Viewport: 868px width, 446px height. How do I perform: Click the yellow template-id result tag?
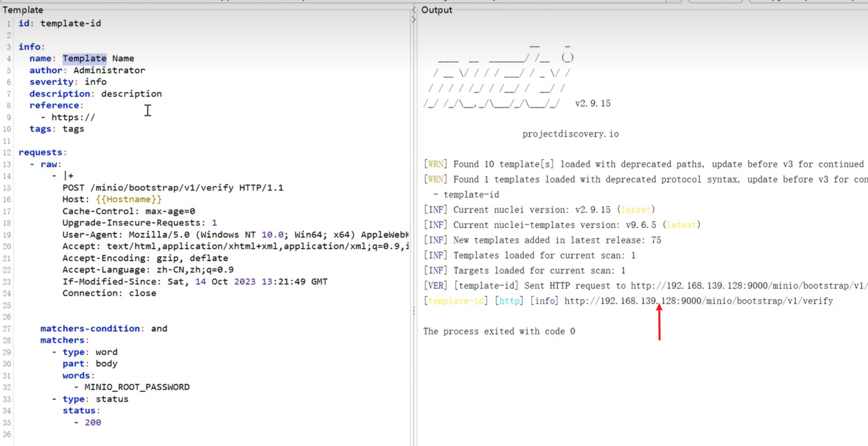(456, 301)
